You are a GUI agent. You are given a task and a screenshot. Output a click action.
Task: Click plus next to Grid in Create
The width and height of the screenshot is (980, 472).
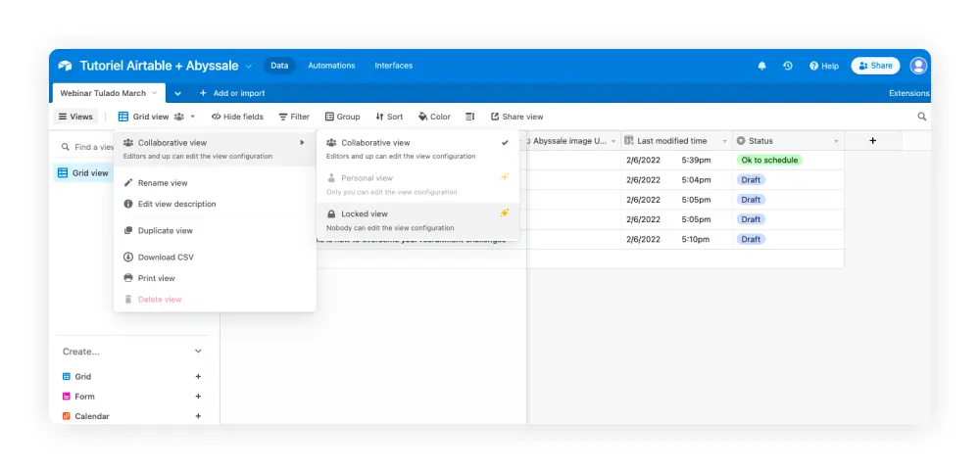tap(198, 376)
